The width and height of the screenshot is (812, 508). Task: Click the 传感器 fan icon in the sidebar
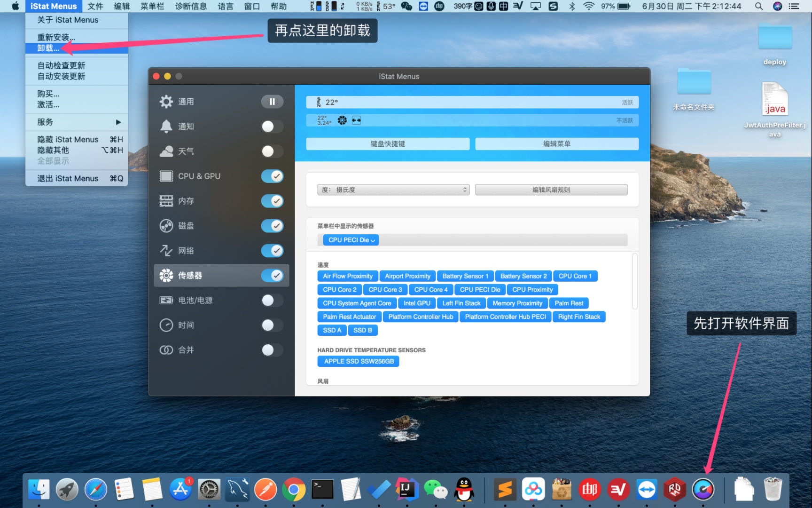click(x=166, y=276)
